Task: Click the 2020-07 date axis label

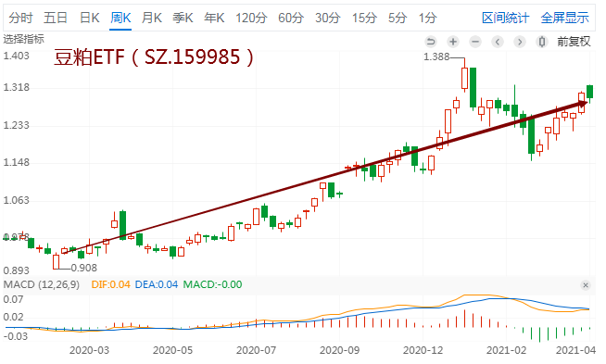Action: pos(256,350)
